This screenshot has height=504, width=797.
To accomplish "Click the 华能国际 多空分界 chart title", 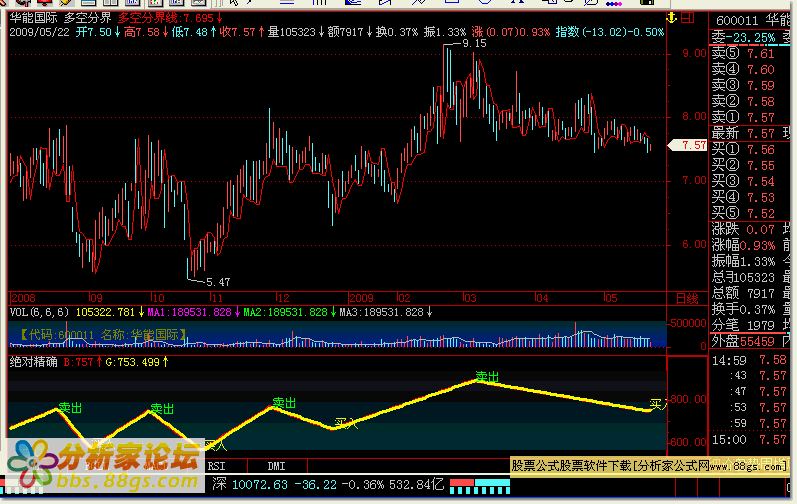I will coord(60,18).
